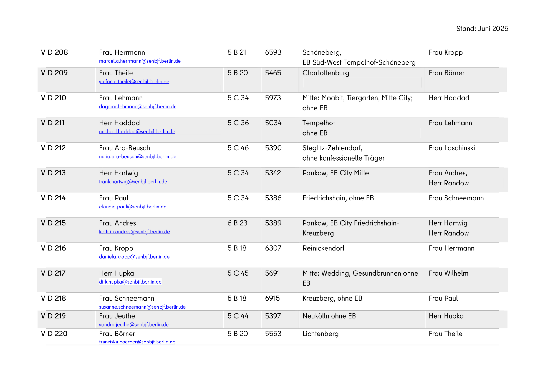Click sandra.jeuthe@senbjf.berlin.de link
Image resolution: width=555 pixels, height=392 pixels.
pyautogui.click(x=134, y=325)
